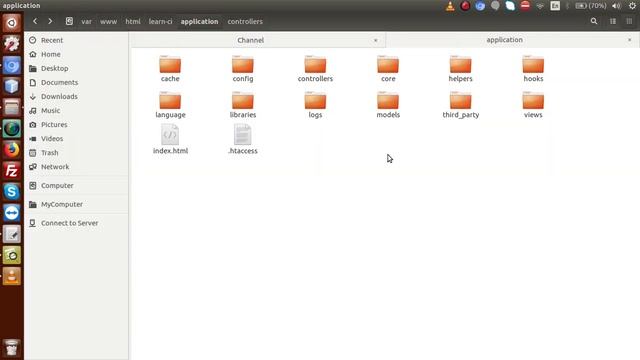Open the battery indicator menu
The image size is (640, 360).
click(591, 6)
